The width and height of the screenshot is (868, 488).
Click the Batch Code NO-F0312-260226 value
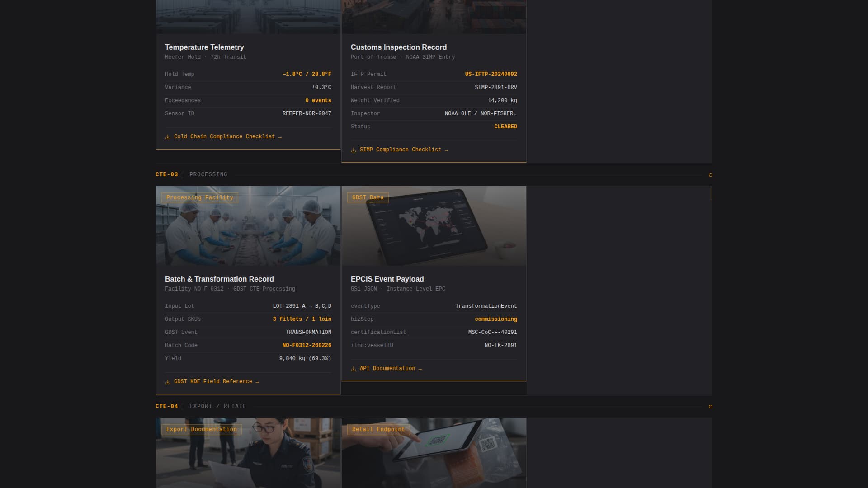pyautogui.click(x=307, y=345)
